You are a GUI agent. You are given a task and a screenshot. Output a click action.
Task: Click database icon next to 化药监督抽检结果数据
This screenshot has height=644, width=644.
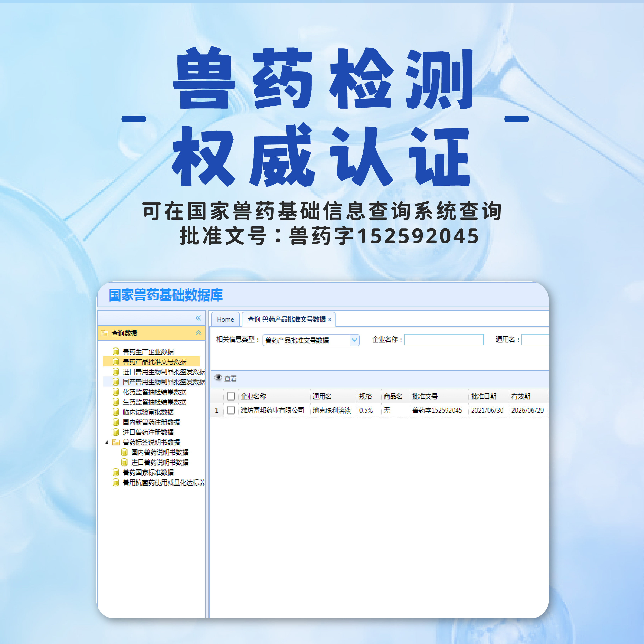pyautogui.click(x=116, y=392)
